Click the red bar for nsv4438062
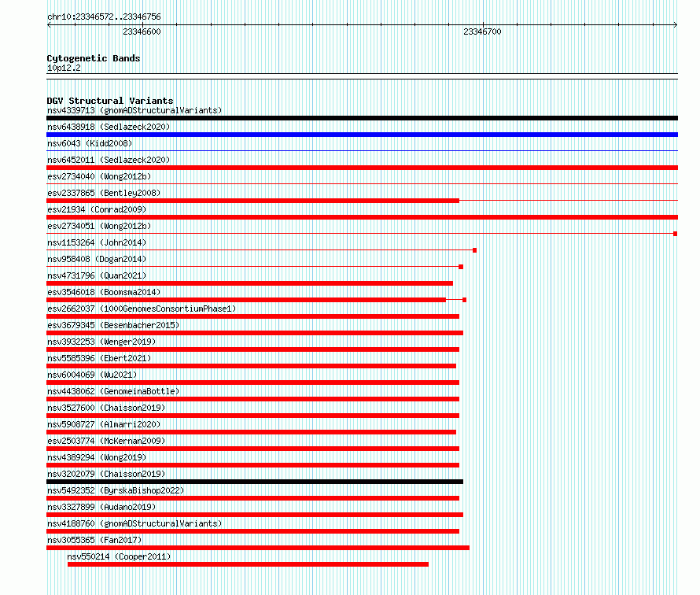Screen dimensions: 700x595 click(x=252, y=399)
